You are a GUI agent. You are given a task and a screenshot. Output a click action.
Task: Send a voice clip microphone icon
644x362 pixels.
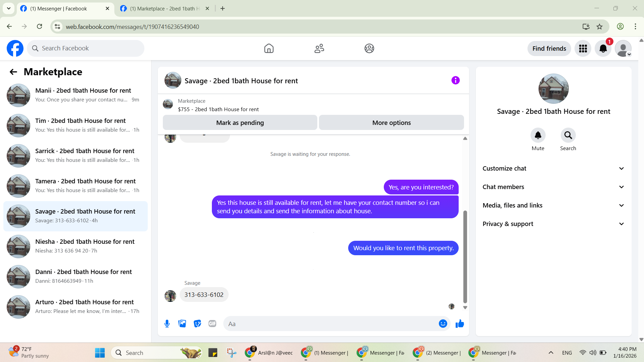(x=167, y=324)
